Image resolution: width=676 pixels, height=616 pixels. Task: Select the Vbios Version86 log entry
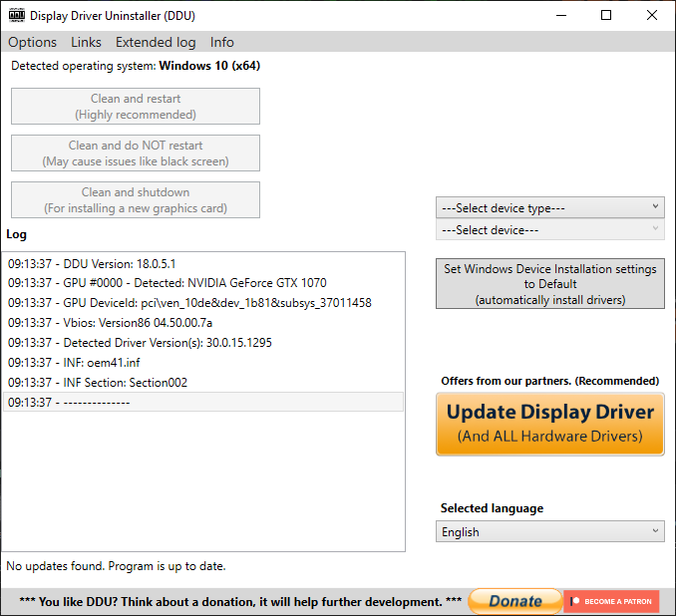point(203,323)
